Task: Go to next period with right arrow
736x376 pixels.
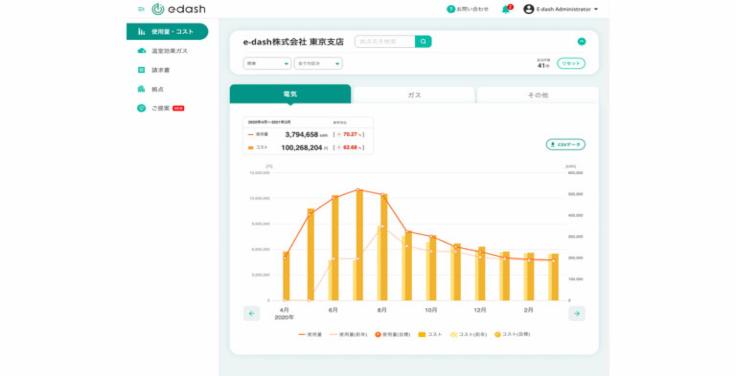Action: tap(577, 314)
